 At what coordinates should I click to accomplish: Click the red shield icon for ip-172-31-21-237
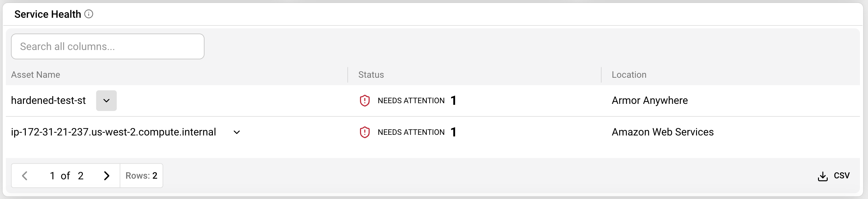364,132
